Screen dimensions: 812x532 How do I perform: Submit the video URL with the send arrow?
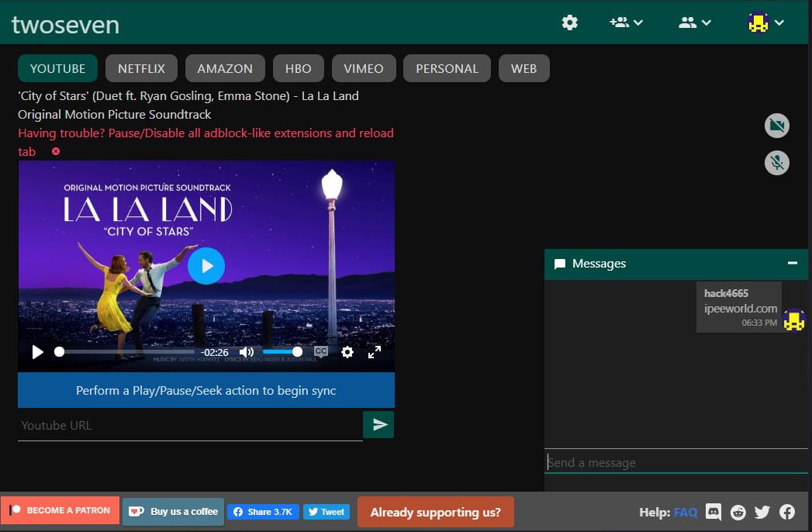[378, 424]
